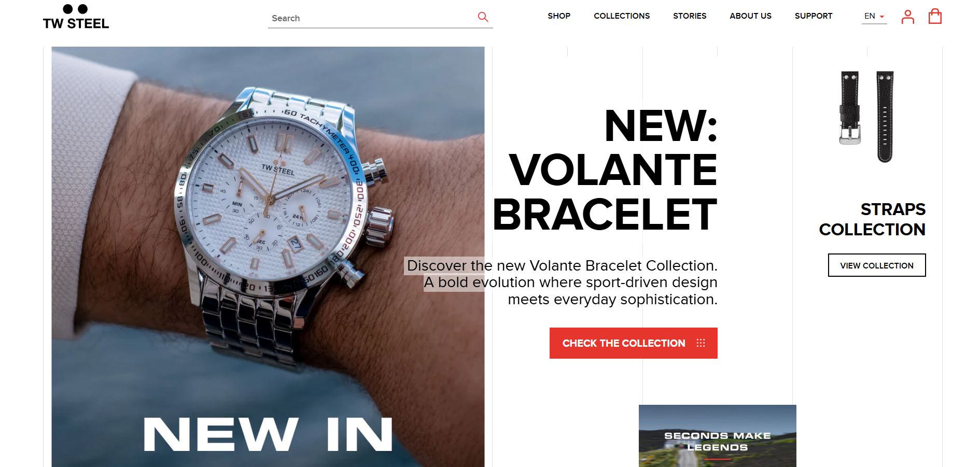Go to the ABOUT US page

click(x=750, y=16)
